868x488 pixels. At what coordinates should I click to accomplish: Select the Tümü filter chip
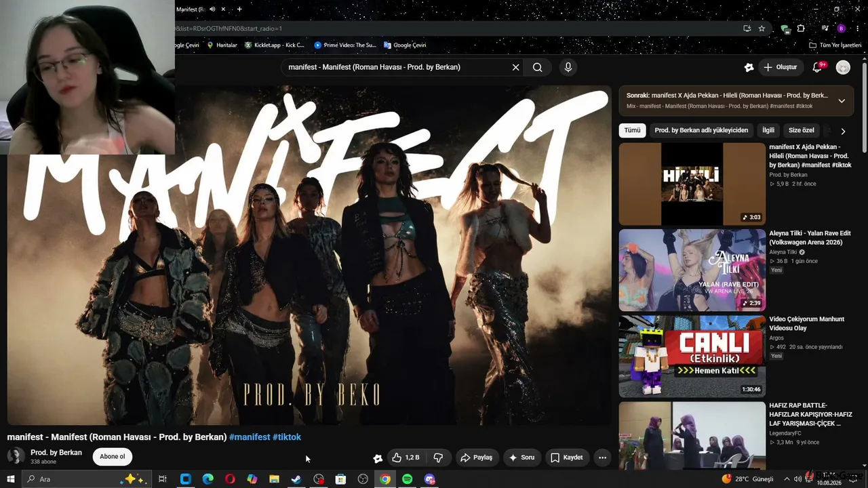(632, 130)
